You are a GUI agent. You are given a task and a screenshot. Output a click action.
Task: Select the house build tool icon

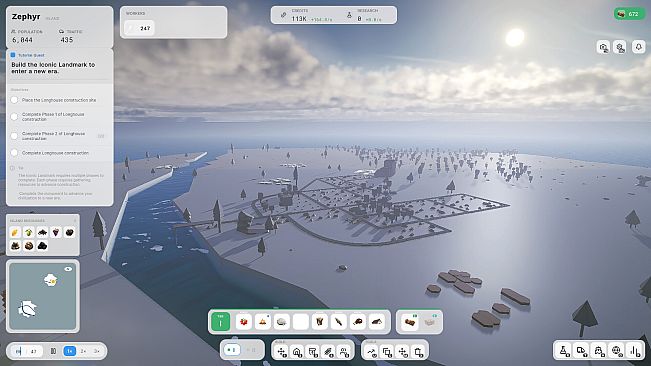(x=297, y=352)
